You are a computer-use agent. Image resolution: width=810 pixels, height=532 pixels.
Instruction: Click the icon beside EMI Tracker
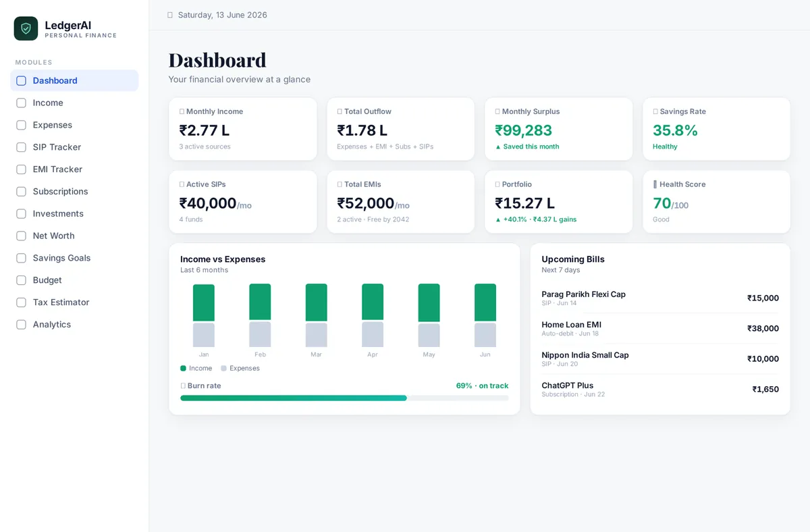(21, 169)
